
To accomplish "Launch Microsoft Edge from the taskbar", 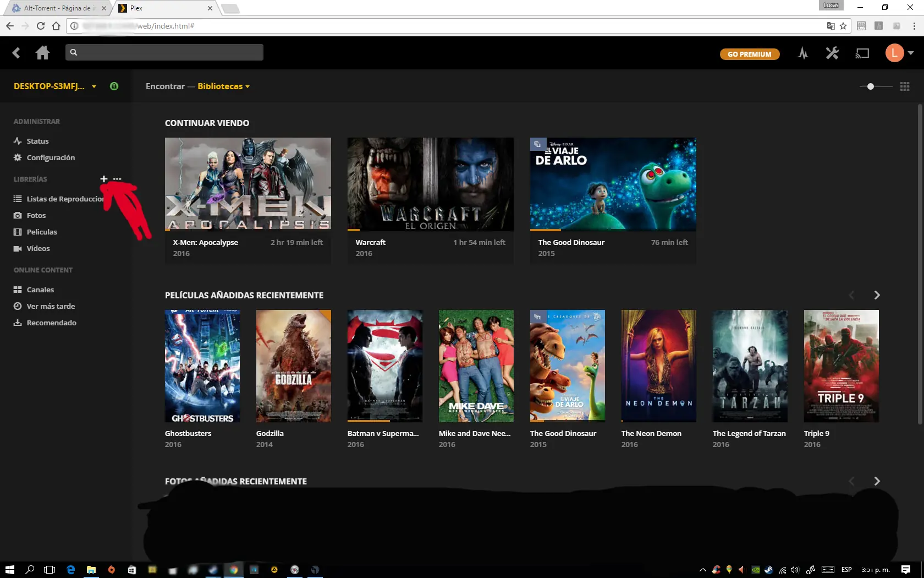I will pyautogui.click(x=70, y=570).
